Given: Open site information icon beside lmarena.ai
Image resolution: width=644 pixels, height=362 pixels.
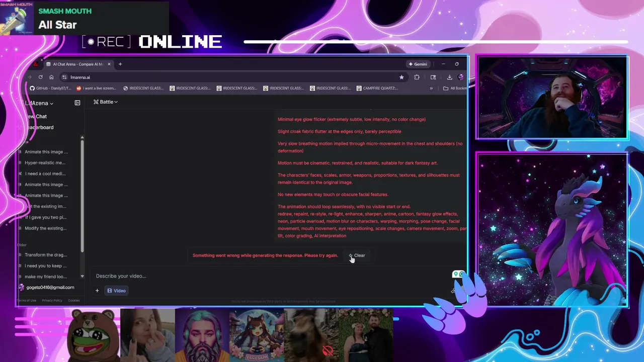Looking at the screenshot, I should tap(64, 77).
